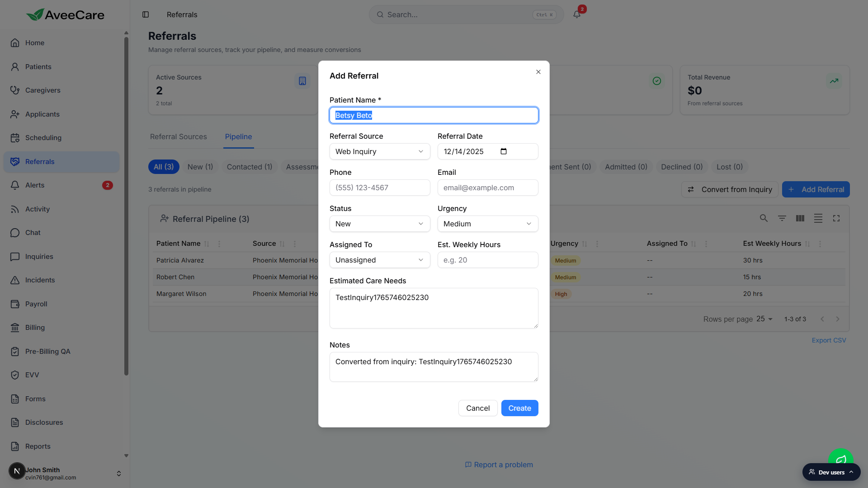Click Report a problem link
The image size is (868, 488).
tap(499, 465)
